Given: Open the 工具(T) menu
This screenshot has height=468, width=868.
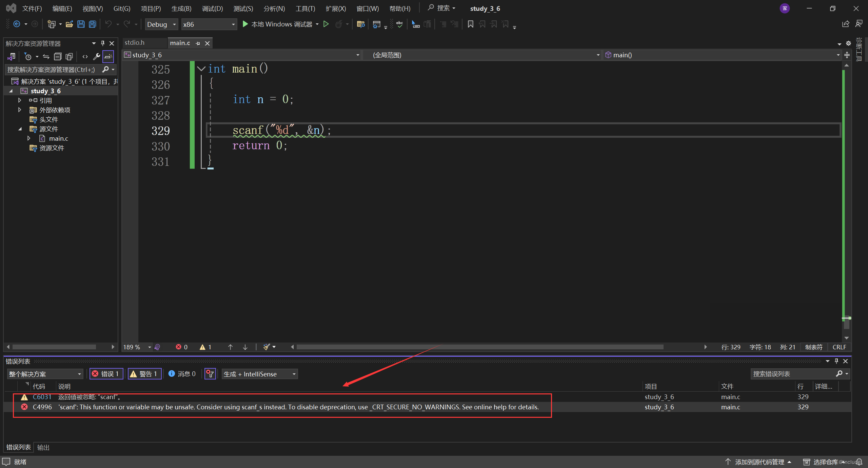Looking at the screenshot, I should [305, 8].
